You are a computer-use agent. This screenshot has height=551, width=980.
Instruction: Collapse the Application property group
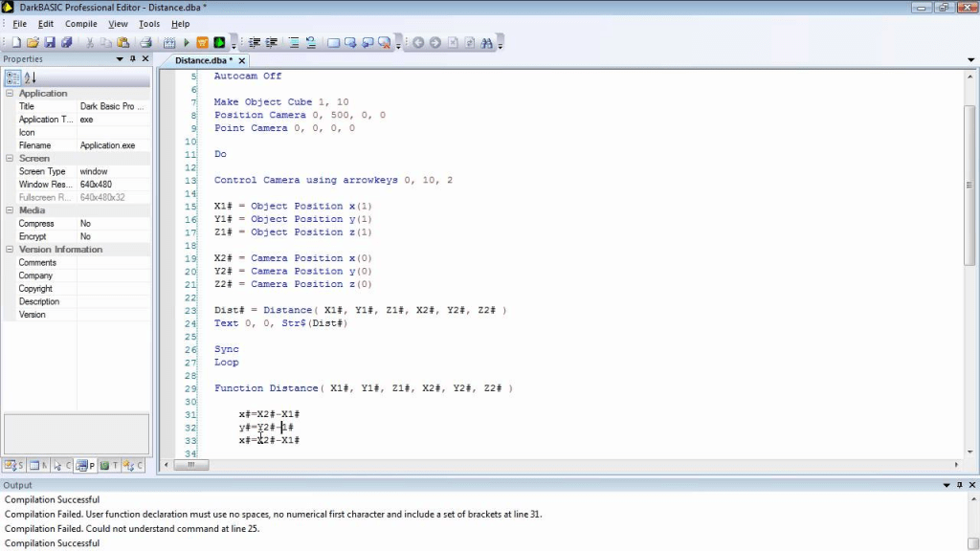point(10,94)
